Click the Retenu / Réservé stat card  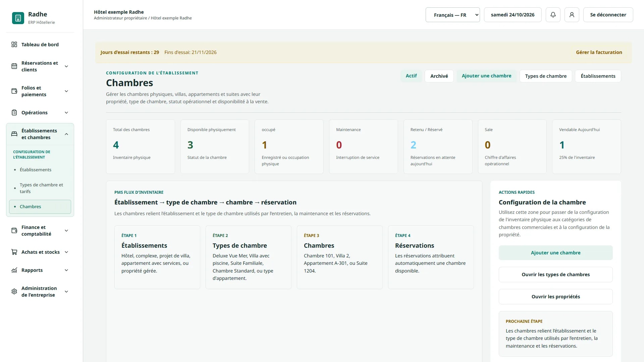point(438,146)
